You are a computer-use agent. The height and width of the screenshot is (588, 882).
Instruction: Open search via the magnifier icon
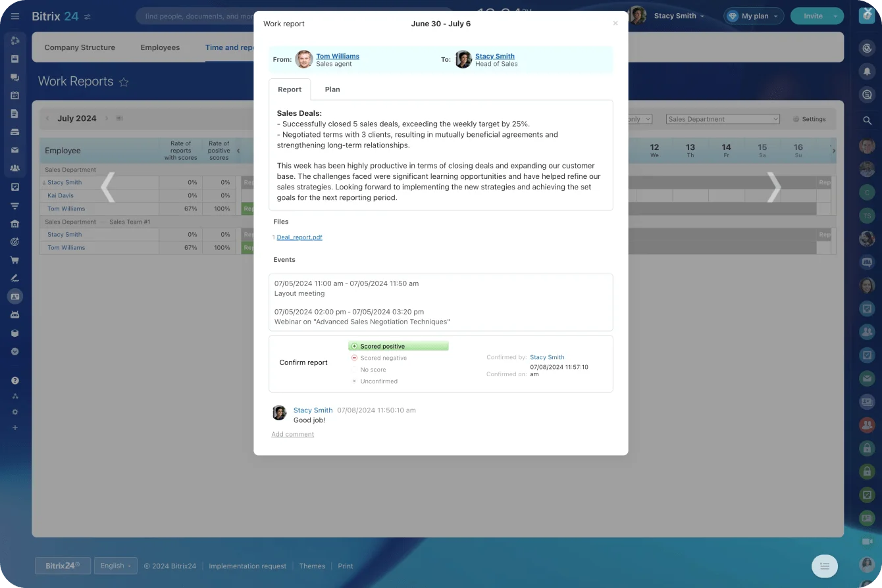(868, 120)
